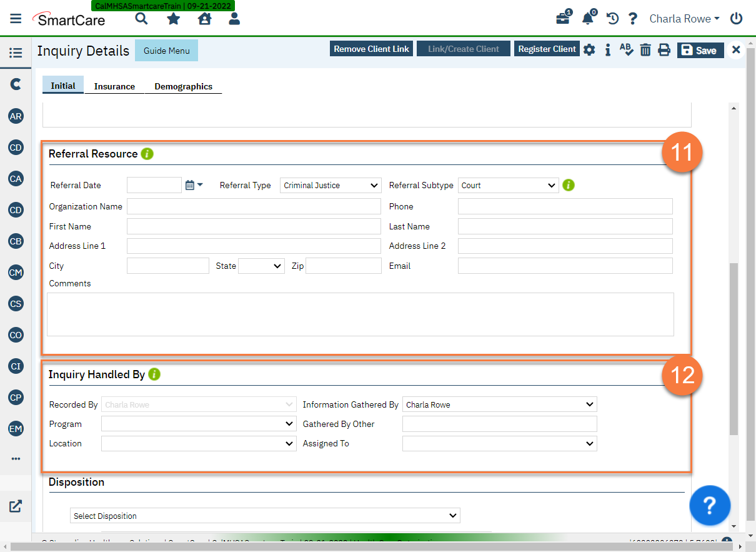Screen dimensions: 756x552
Task: Open the Select Disposition dropdown
Action: coord(265,516)
